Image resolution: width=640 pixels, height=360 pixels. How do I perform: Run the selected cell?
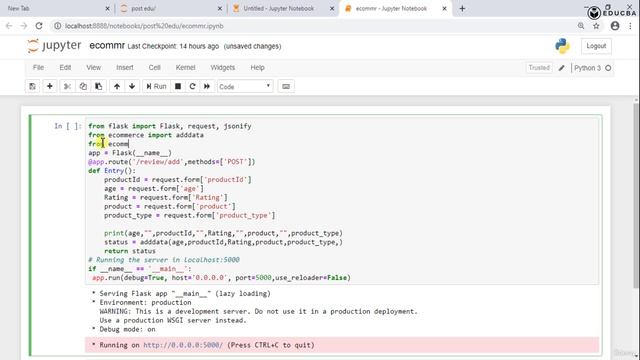click(x=156, y=87)
